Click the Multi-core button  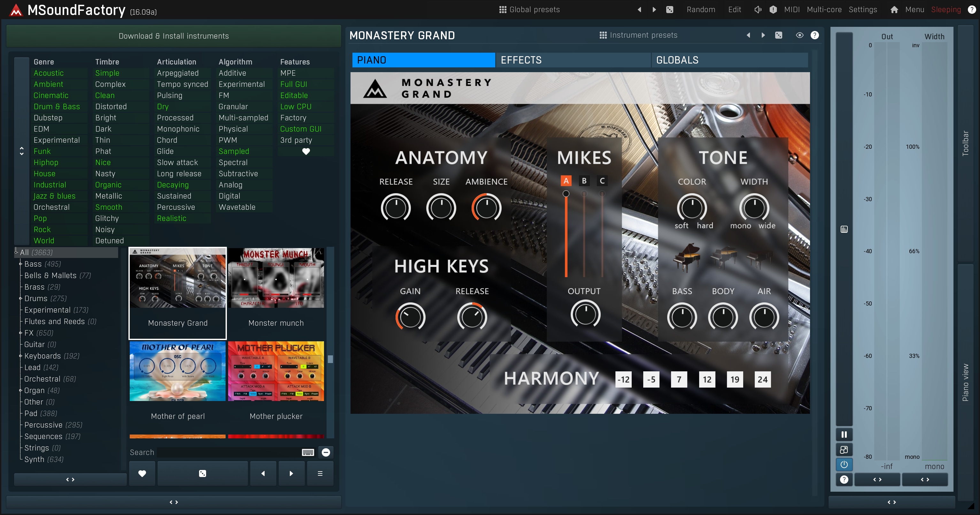824,10
